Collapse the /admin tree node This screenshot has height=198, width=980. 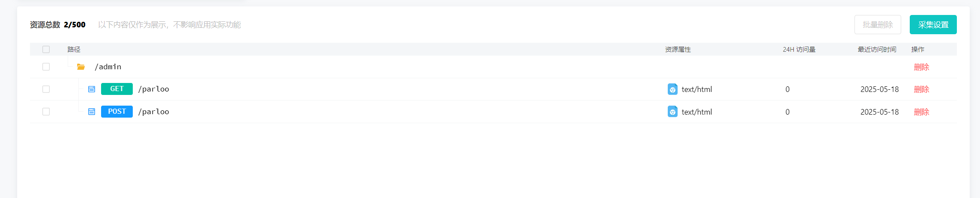click(81, 67)
